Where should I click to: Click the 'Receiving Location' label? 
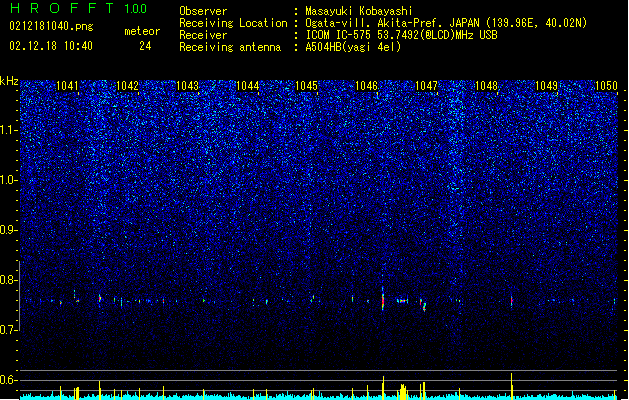point(233,23)
